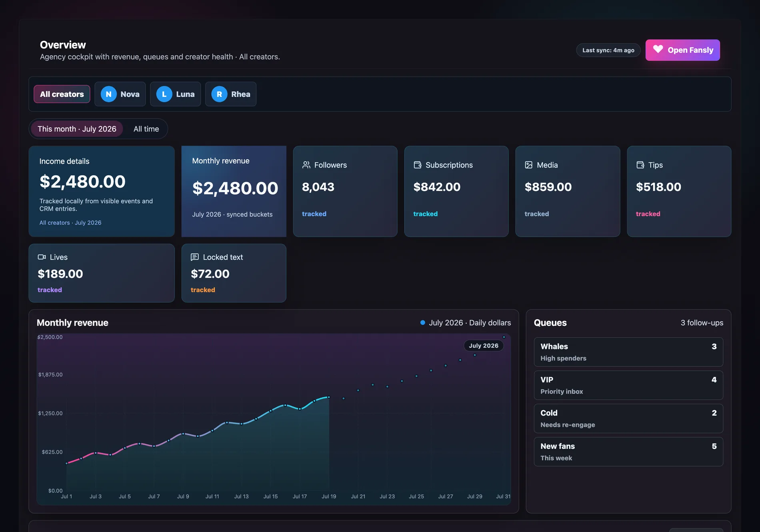Image resolution: width=760 pixels, height=532 pixels.
Task: Click the tracked label under Followers
Action: coord(314,214)
